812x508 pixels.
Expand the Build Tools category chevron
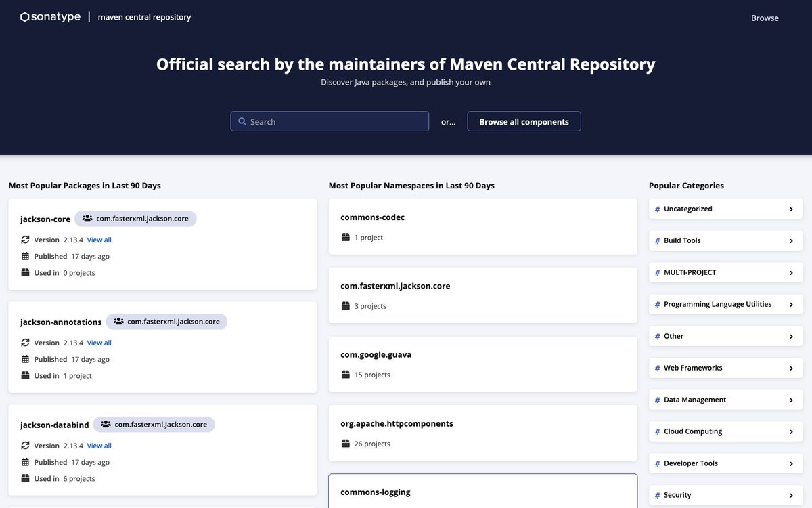791,241
